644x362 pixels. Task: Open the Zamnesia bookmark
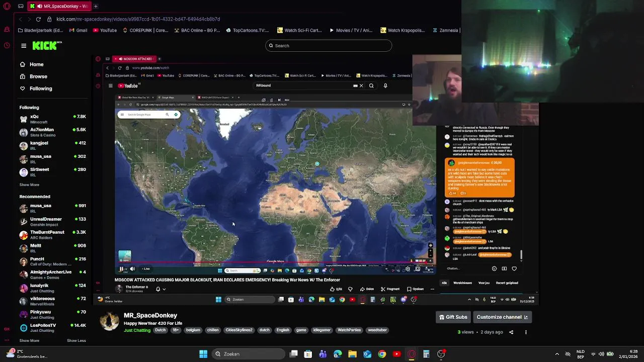coord(445,30)
